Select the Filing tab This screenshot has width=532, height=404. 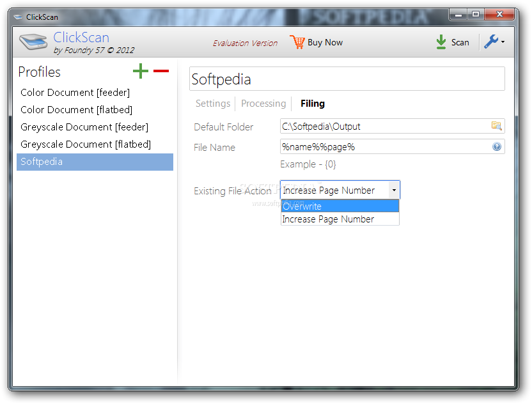coord(313,104)
